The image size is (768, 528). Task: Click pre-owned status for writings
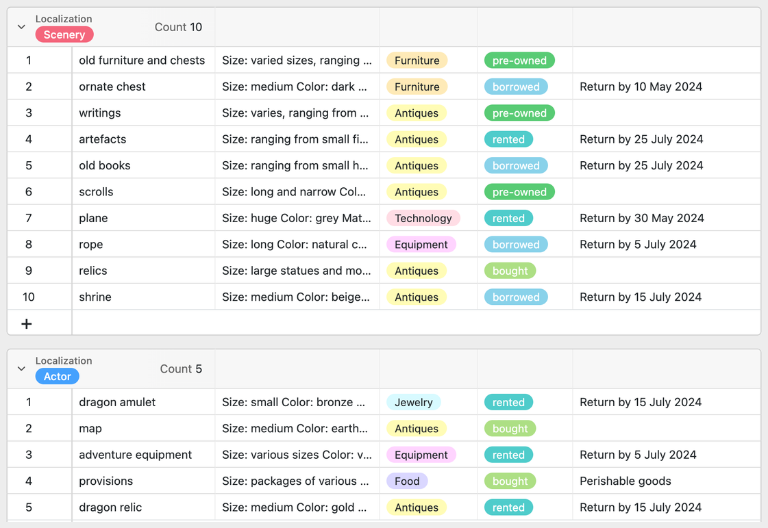519,114
